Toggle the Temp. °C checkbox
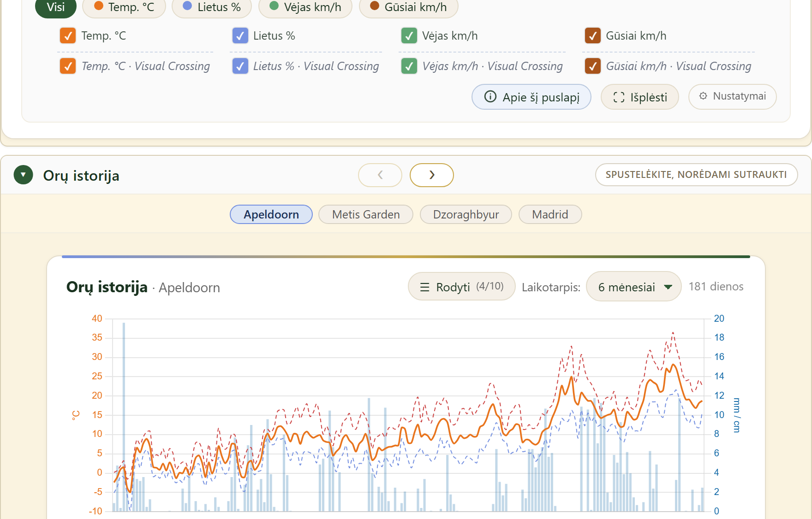Viewport: 812px width, 519px height. 68,35
